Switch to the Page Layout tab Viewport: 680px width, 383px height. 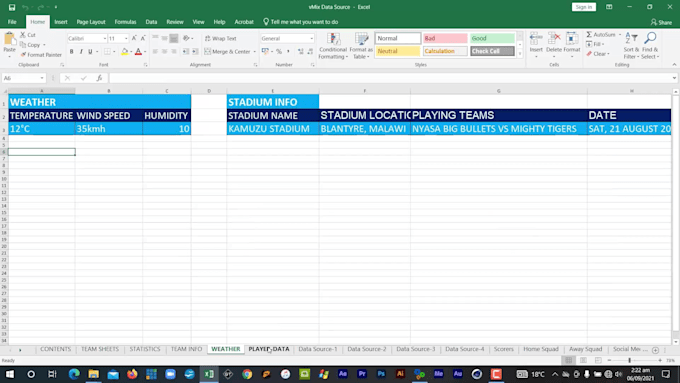(x=91, y=22)
